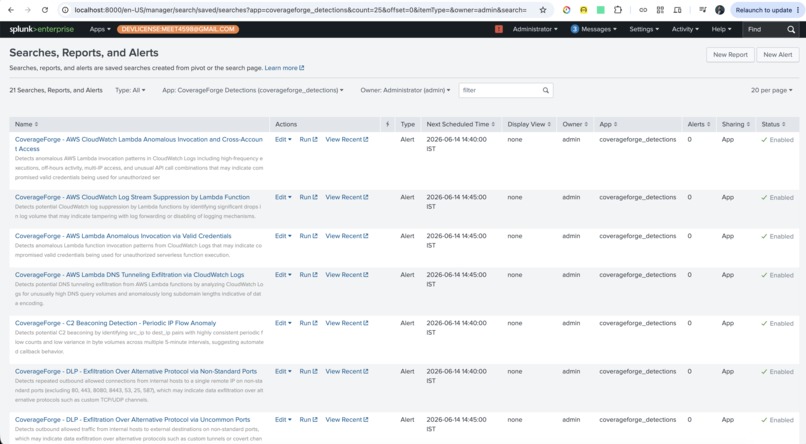Open the Settings menu
The width and height of the screenshot is (806, 444).
644,29
